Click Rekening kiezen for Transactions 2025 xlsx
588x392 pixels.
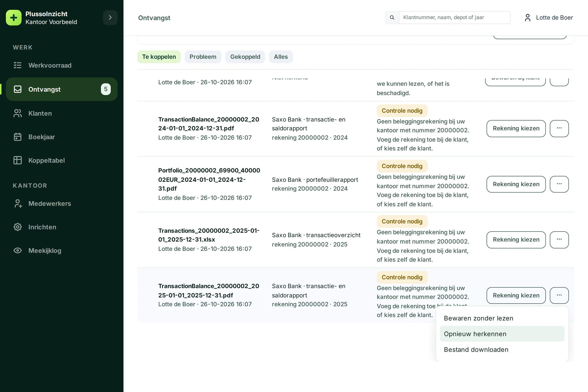(516, 240)
